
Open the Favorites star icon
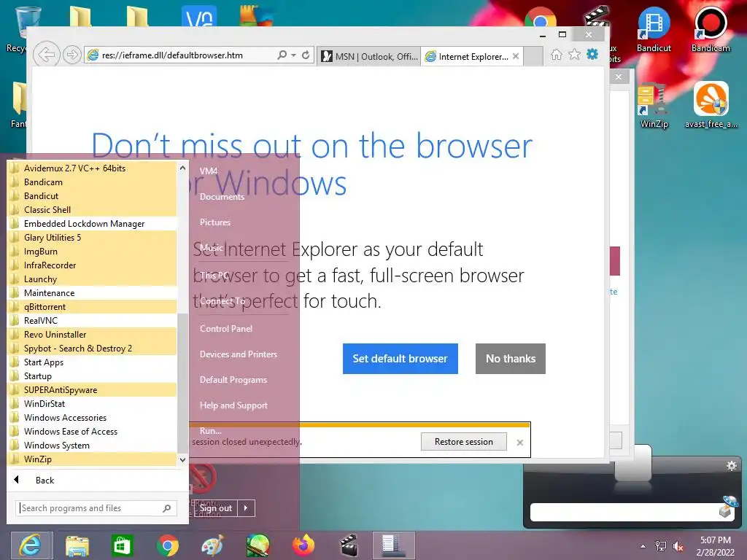tap(575, 55)
